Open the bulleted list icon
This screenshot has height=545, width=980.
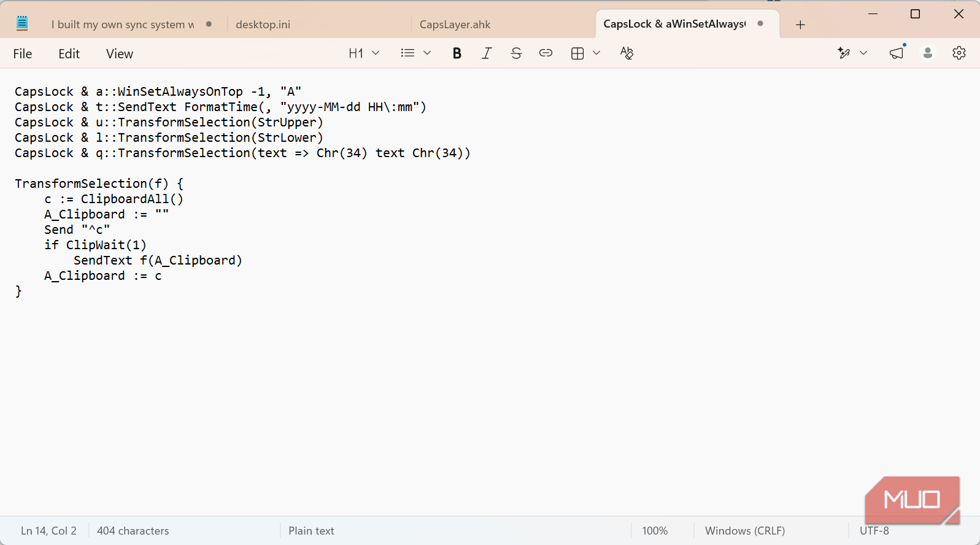click(x=407, y=53)
